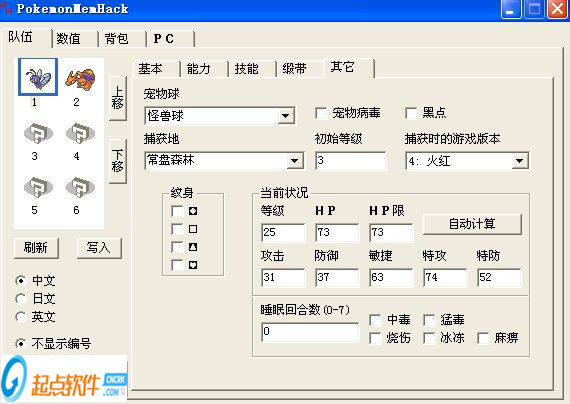Select empty party slot 4
This screenshot has height=404, width=570.
80,133
